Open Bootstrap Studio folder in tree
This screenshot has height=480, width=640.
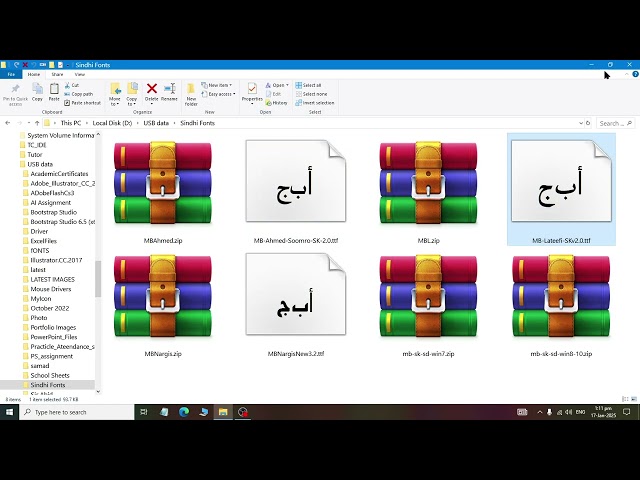pyautogui.click(x=53, y=212)
